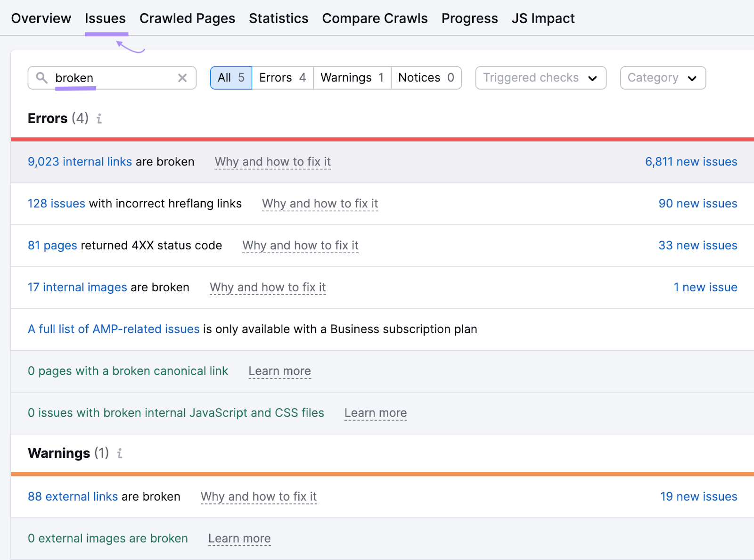Viewport: 754px width, 560px height.
Task: Open "Why and how to fix it" for broken internal links
Action: (272, 162)
